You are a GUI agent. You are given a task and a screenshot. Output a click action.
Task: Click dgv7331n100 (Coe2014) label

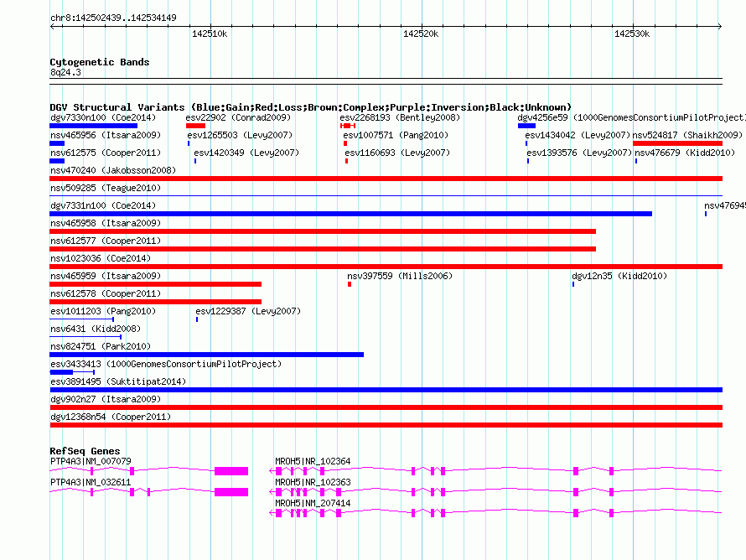point(103,205)
